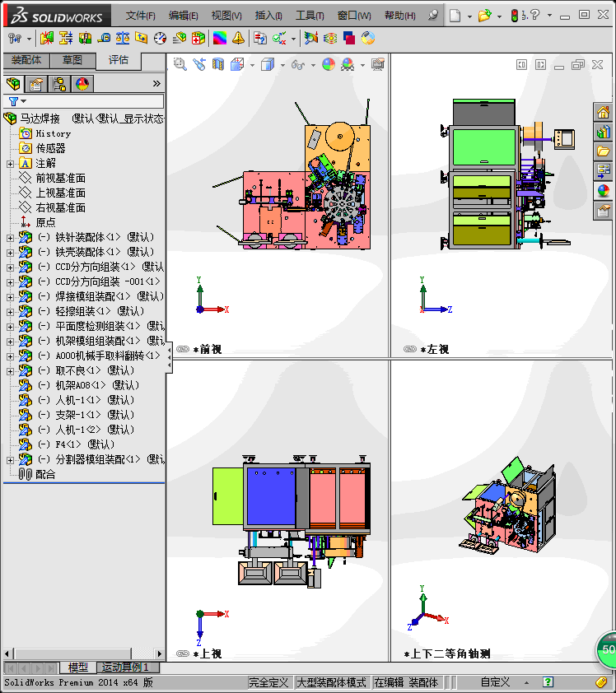
Task: Click the link-views icon beside 前视
Action: point(183,349)
